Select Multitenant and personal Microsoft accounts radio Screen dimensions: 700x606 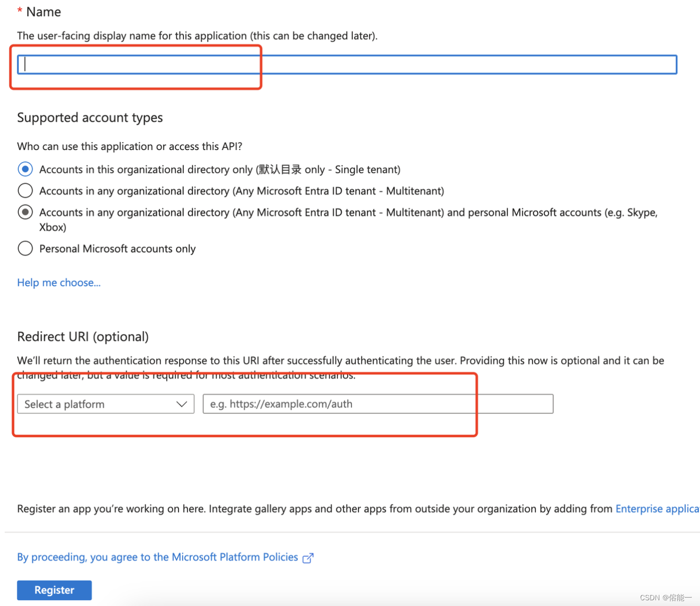pyautogui.click(x=25, y=212)
